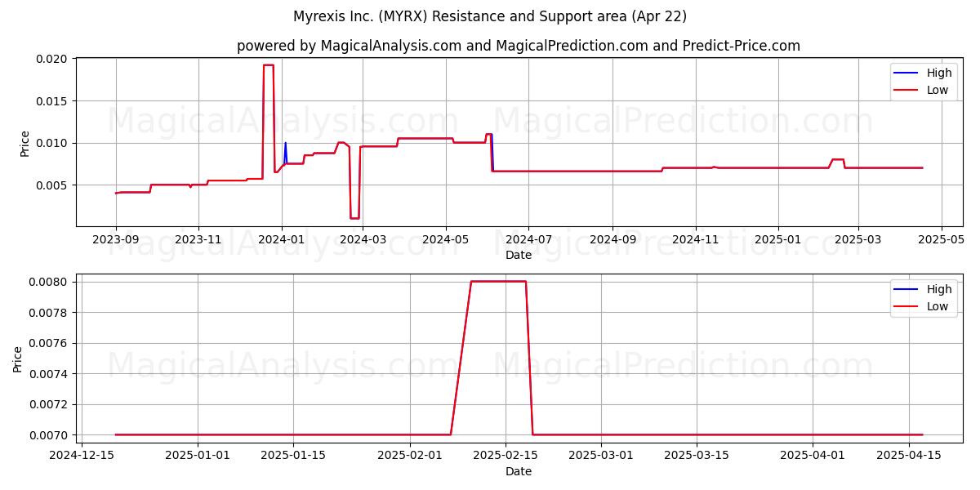Click the 0.0072 y-axis label in bottom chart
Viewport: 980px width, 490px height.
[x=47, y=405]
